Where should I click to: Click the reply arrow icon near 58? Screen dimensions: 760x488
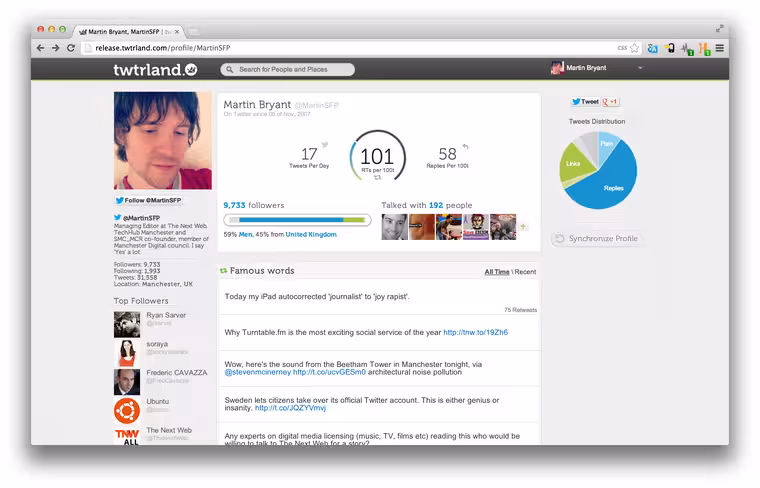pyautogui.click(x=465, y=146)
